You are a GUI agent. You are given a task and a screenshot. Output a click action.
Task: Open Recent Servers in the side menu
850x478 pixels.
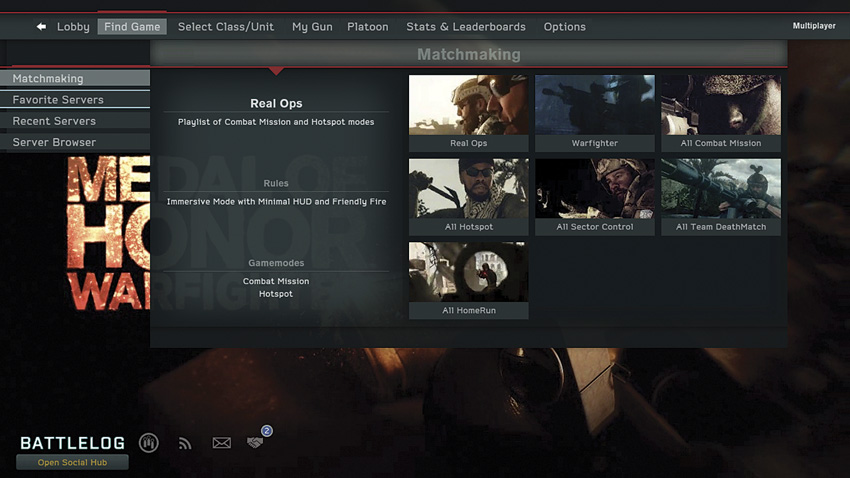coord(75,121)
